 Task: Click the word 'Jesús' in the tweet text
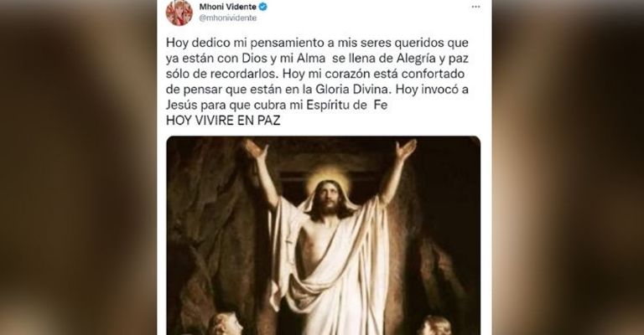click(181, 106)
